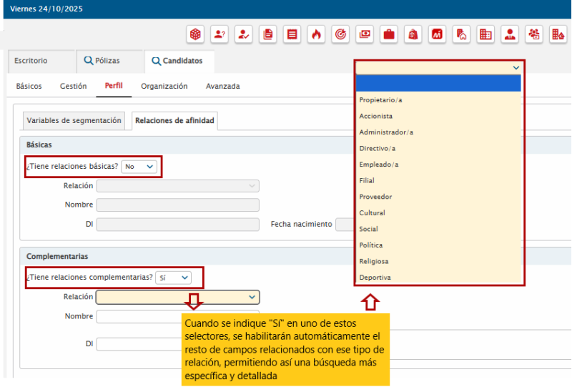Expand the complementary Relación combo box

point(177,297)
